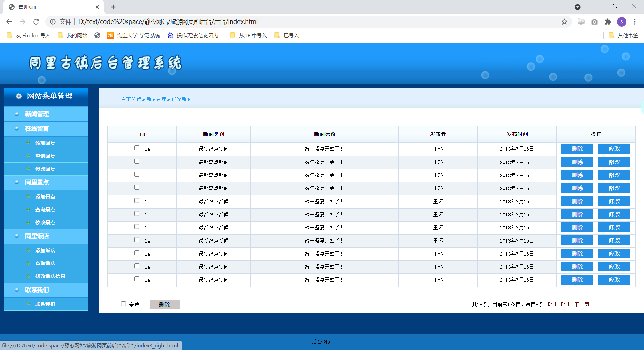
Task: Open 添加景点 in the sidebar
Action: 45,196
